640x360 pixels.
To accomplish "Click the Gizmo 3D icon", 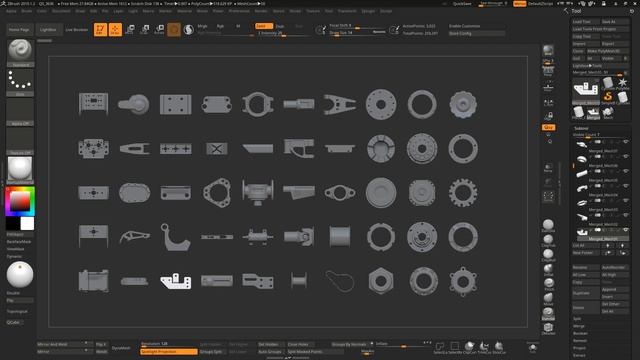I will pyautogui.click(x=174, y=29).
